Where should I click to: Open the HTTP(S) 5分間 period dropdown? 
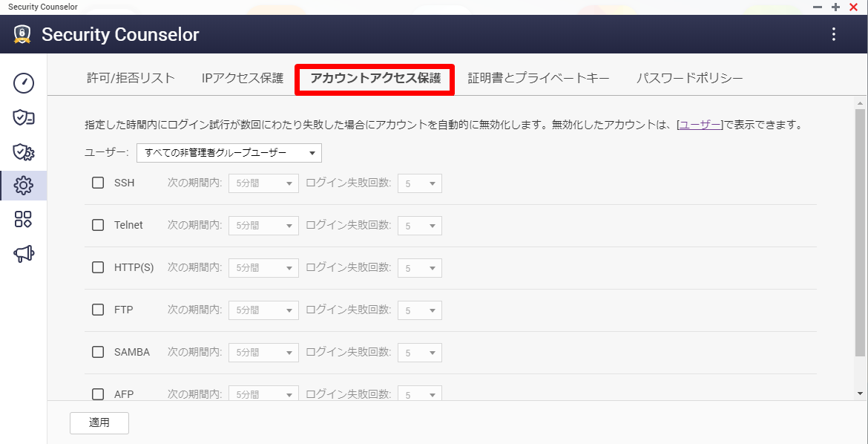click(263, 268)
